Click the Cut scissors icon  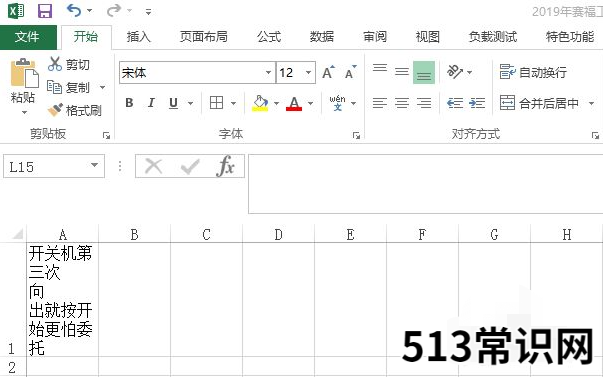55,64
